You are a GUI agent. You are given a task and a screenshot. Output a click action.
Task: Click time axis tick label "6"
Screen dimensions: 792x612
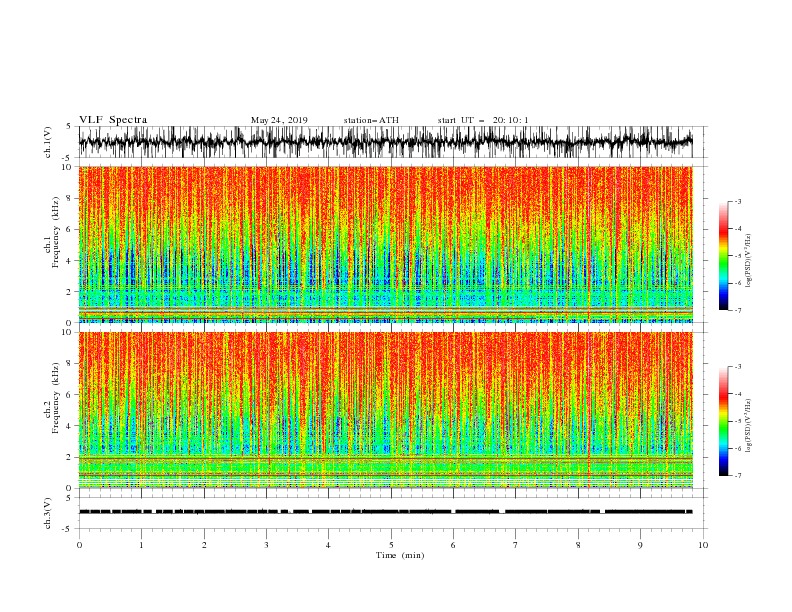pyautogui.click(x=453, y=545)
